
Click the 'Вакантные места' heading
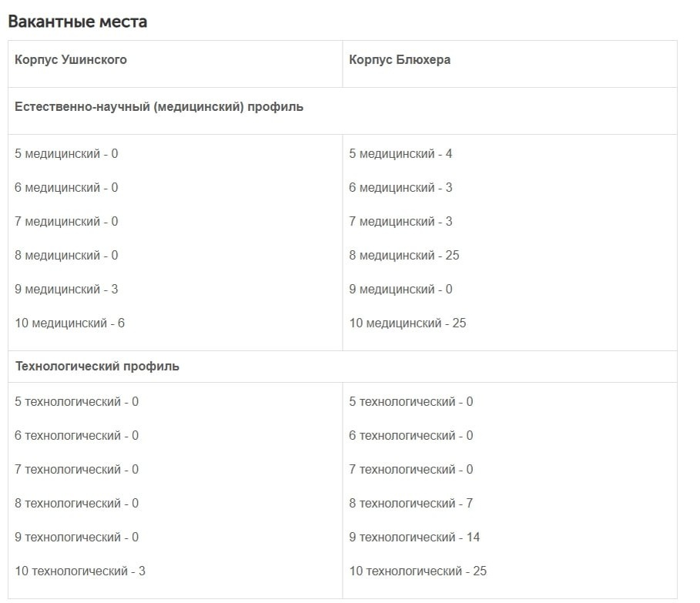tap(77, 22)
